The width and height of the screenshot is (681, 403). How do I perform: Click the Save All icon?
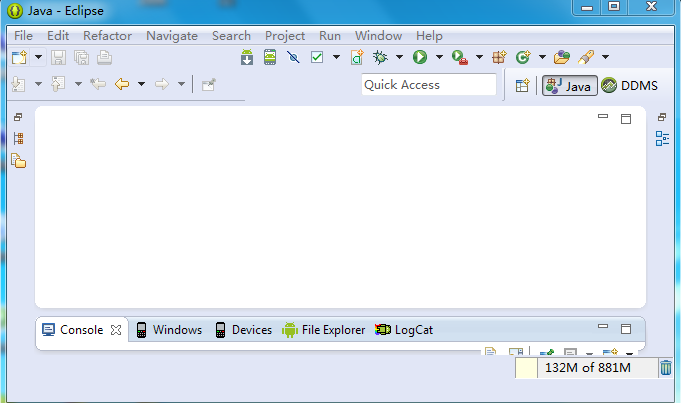tap(82, 57)
